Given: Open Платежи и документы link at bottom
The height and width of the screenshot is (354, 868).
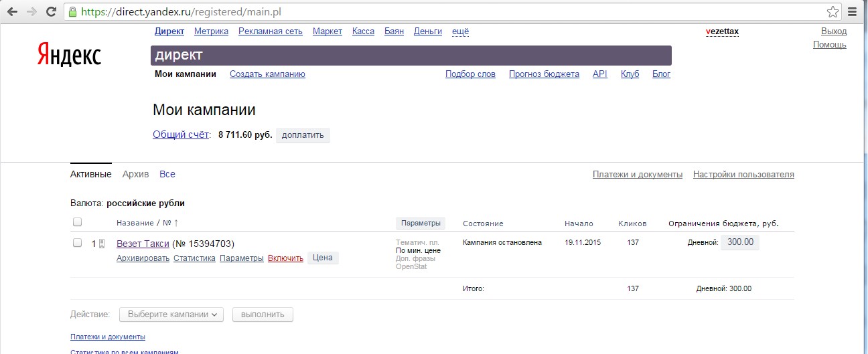Looking at the screenshot, I should click(x=108, y=337).
